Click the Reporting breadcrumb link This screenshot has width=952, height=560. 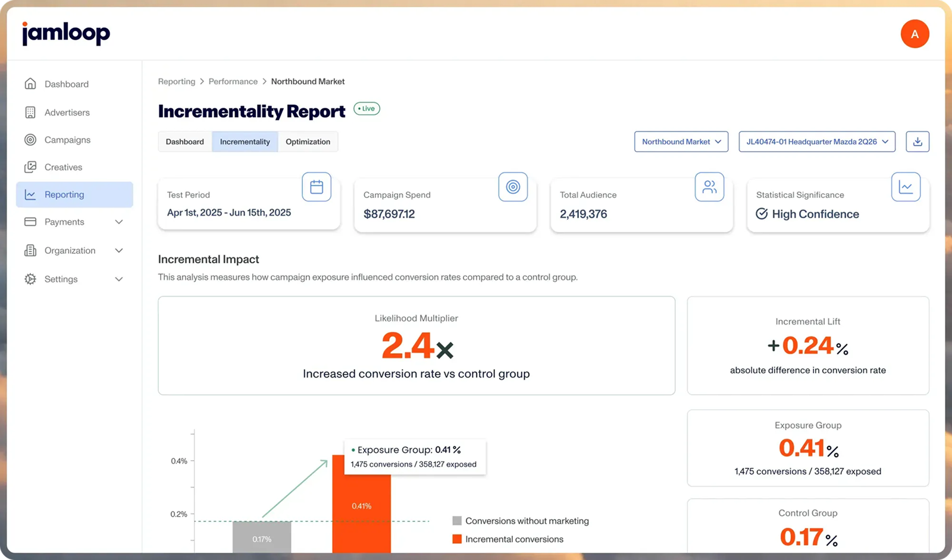[x=177, y=81]
